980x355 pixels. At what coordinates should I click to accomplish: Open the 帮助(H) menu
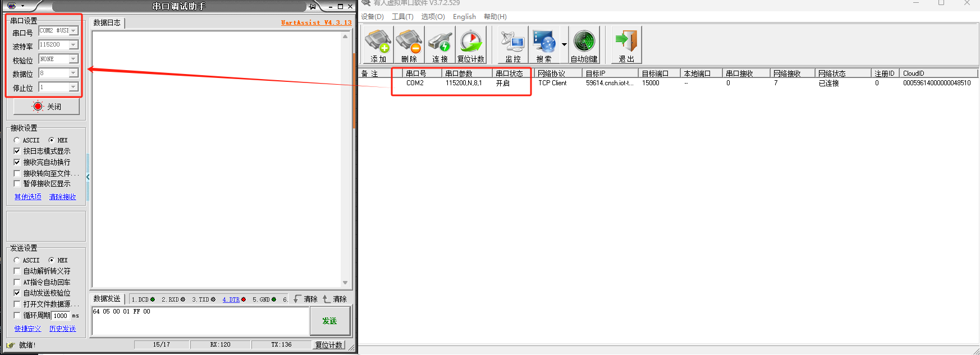(495, 17)
